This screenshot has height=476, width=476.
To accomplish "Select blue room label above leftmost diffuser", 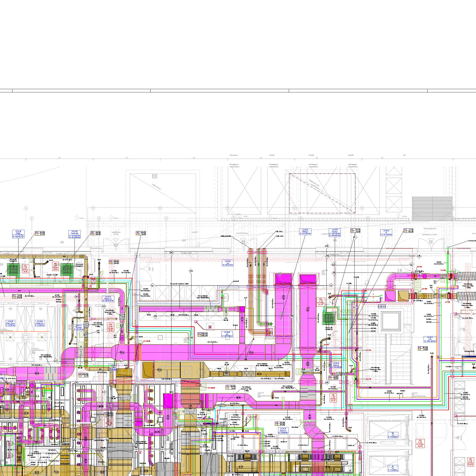I will point(19,232).
